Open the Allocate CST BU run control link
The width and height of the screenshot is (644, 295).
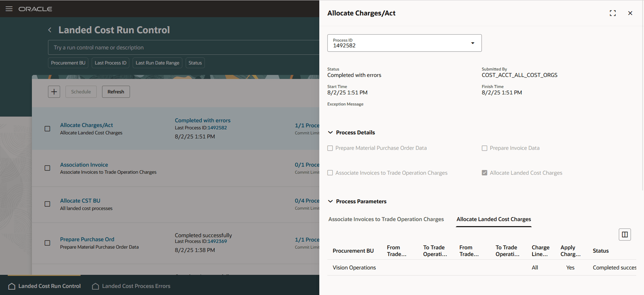coord(80,201)
